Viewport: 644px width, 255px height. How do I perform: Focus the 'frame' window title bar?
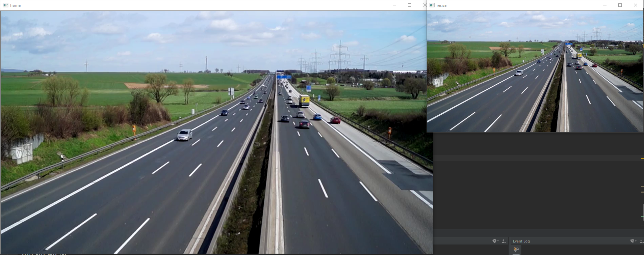203,5
